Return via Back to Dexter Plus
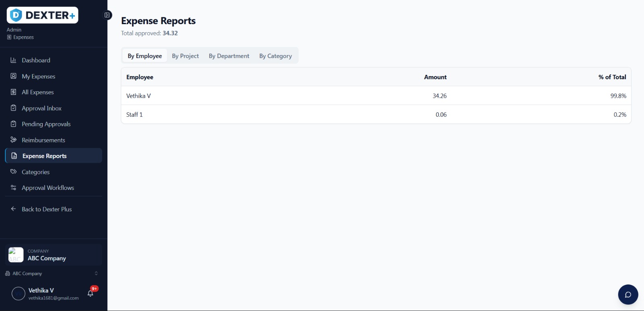 point(54,209)
